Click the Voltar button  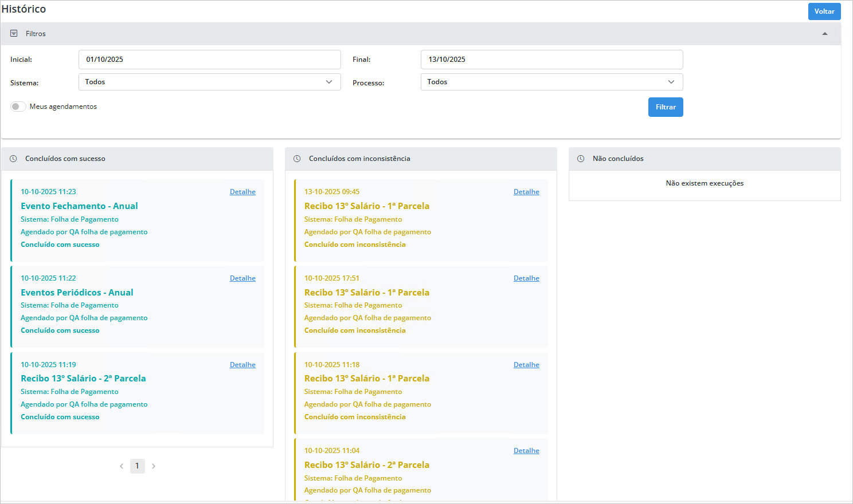point(824,11)
